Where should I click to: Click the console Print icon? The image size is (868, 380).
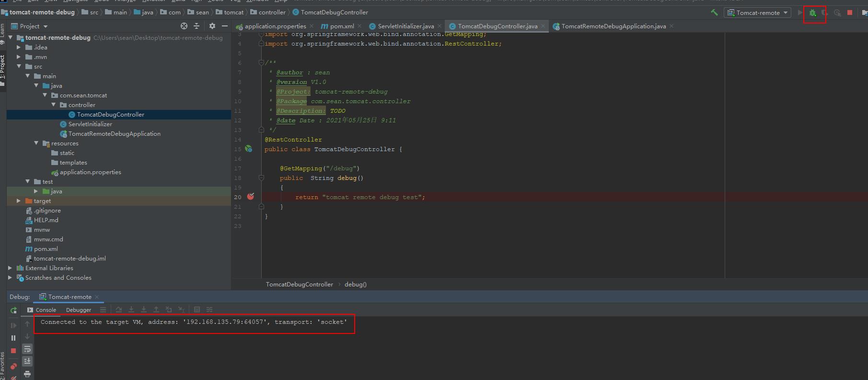pyautogui.click(x=27, y=374)
